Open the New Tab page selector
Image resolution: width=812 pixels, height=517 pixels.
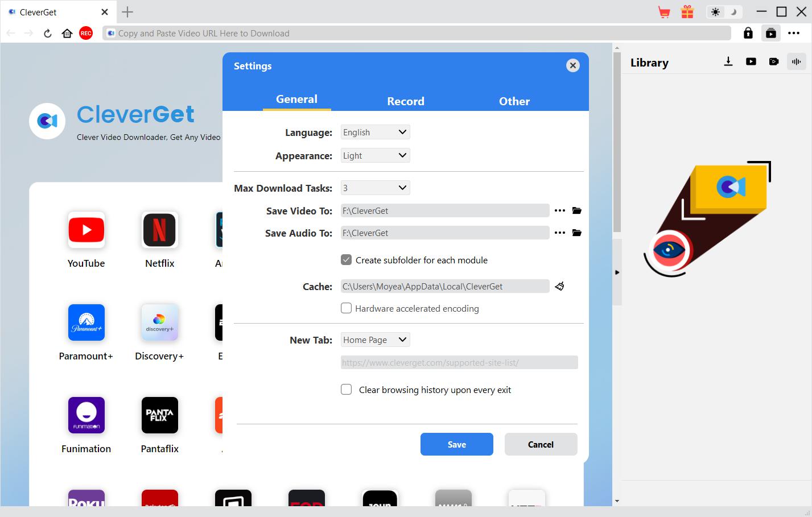coord(375,339)
